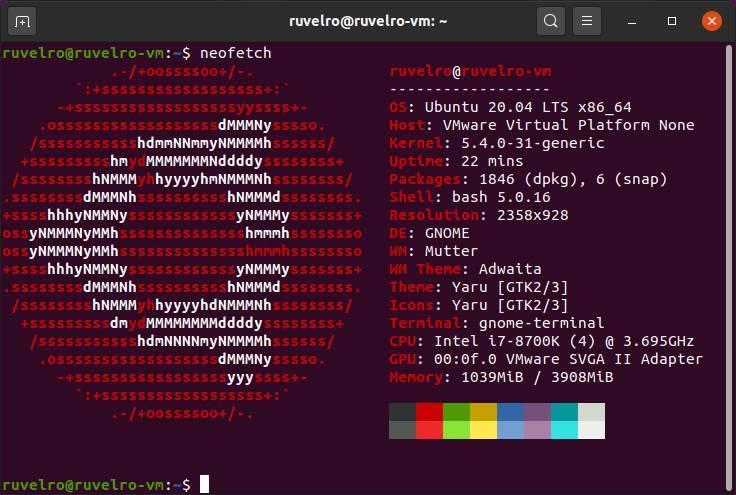Open a new terminal tab
The width and height of the screenshot is (736, 495).
22,22
